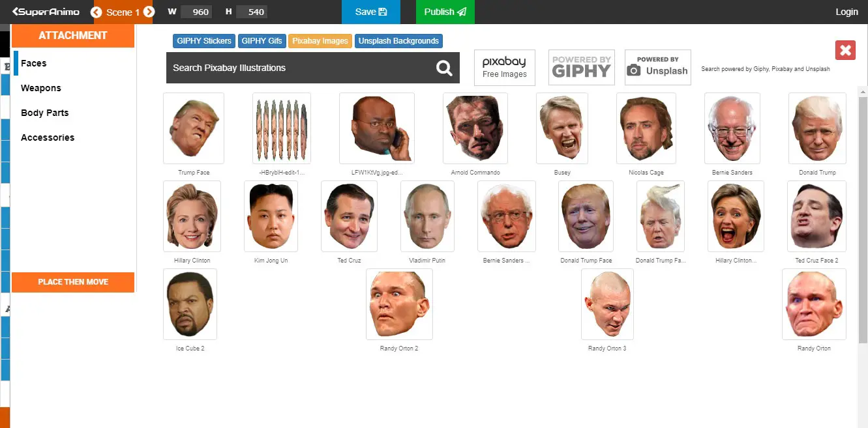Image resolution: width=868 pixels, height=428 pixels.
Task: Click the Powered by Unsplash logo
Action: [657, 68]
